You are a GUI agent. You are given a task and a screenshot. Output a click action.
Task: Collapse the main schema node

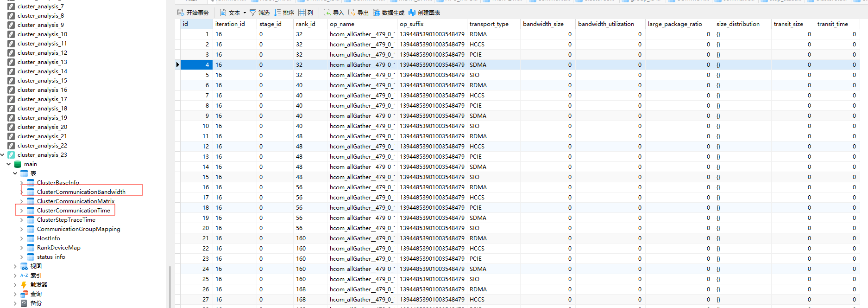tap(9, 164)
